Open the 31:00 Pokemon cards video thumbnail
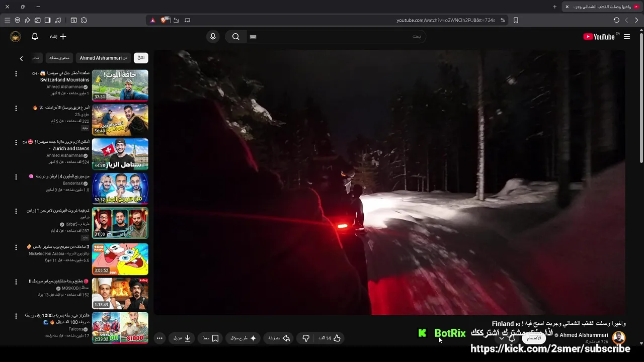 tap(120, 223)
